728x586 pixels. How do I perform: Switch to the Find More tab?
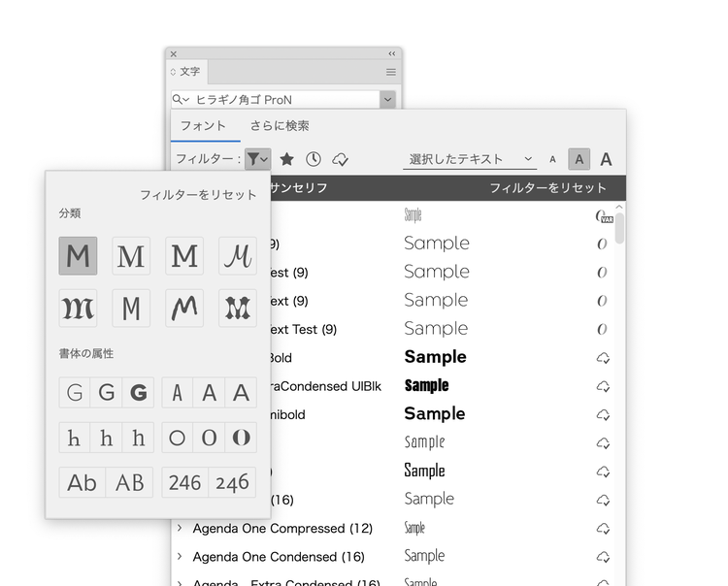[280, 126]
